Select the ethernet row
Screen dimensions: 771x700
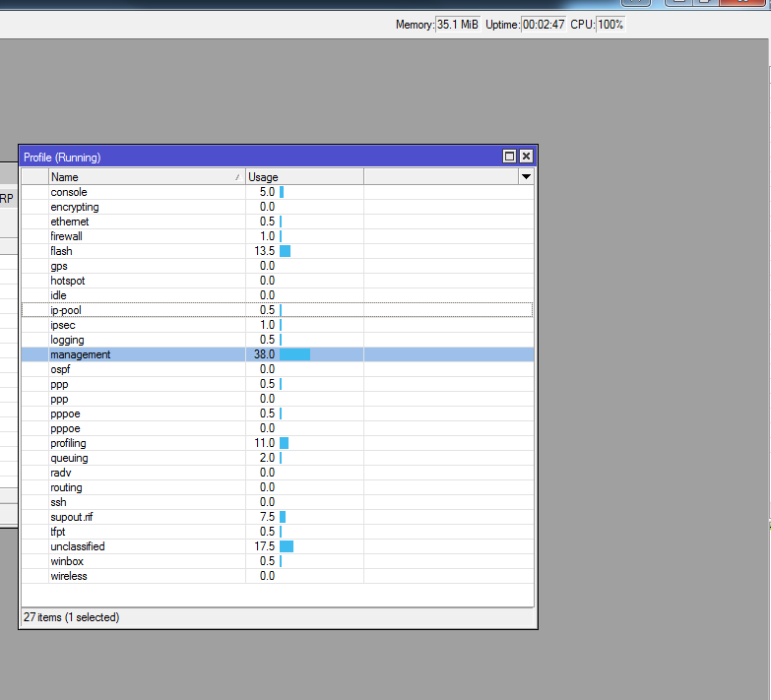(278, 222)
